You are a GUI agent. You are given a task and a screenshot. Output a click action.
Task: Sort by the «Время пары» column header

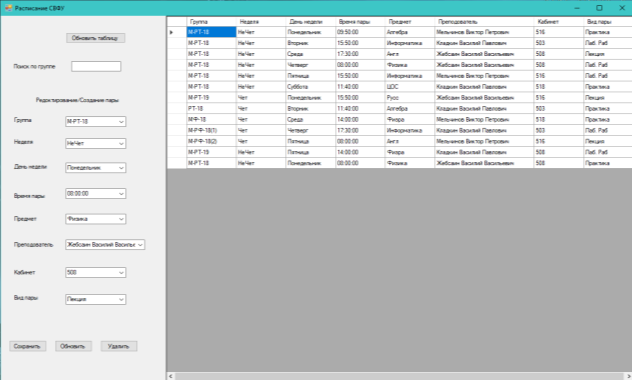[x=360, y=22]
